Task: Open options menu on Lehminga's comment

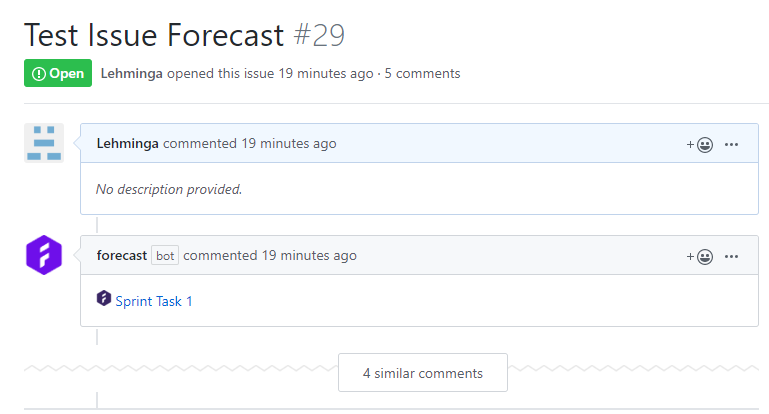Action: tap(731, 144)
